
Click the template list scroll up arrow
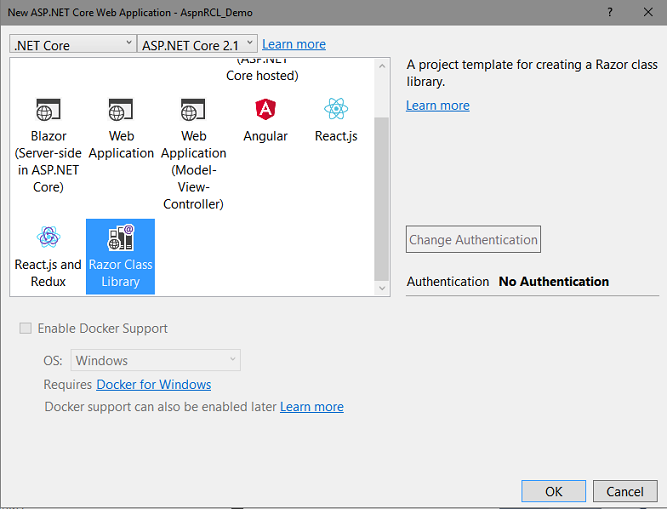[x=382, y=66]
